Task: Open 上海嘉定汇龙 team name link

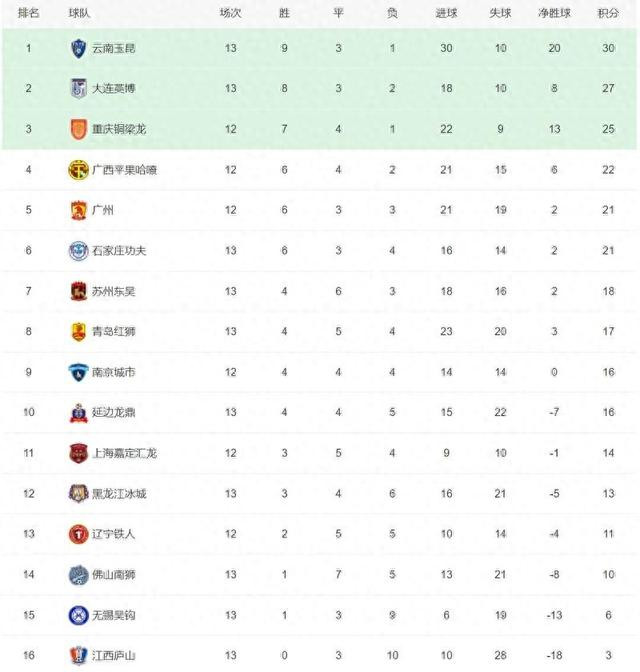Action: (124, 453)
